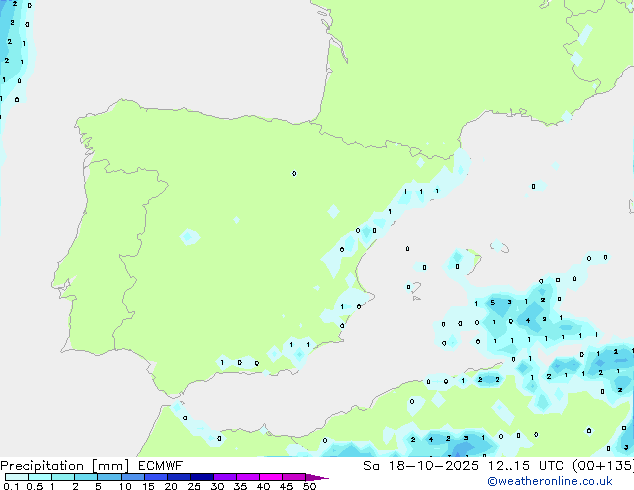Click the '30' legend scale value

coord(217,486)
